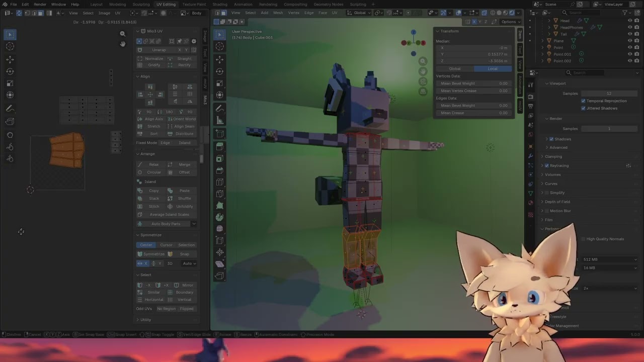
Task: Click the Gridify button
Action: click(151, 65)
